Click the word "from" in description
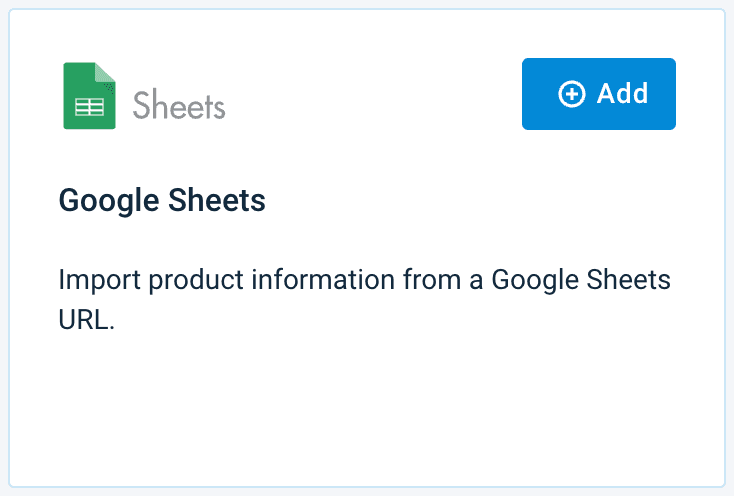The height and width of the screenshot is (496, 734). [x=429, y=279]
